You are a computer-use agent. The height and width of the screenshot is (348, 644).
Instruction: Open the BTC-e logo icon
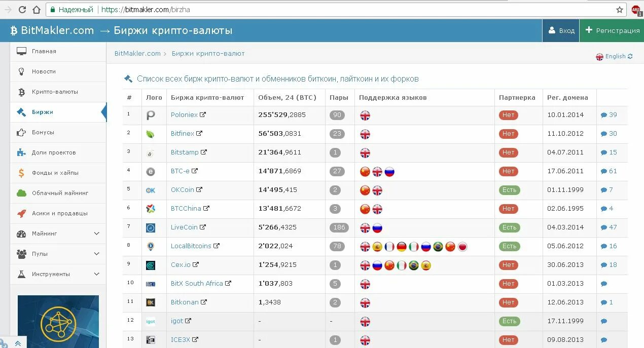tap(151, 172)
